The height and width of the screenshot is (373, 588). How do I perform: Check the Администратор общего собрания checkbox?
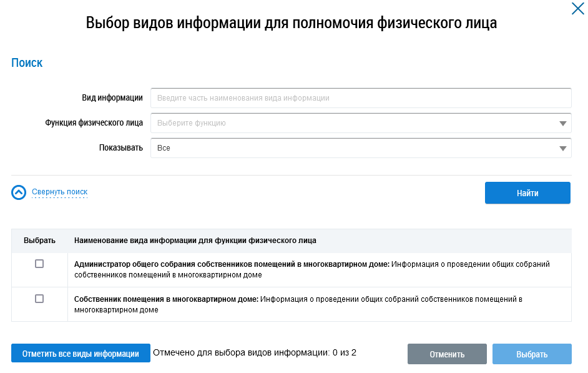(39, 264)
